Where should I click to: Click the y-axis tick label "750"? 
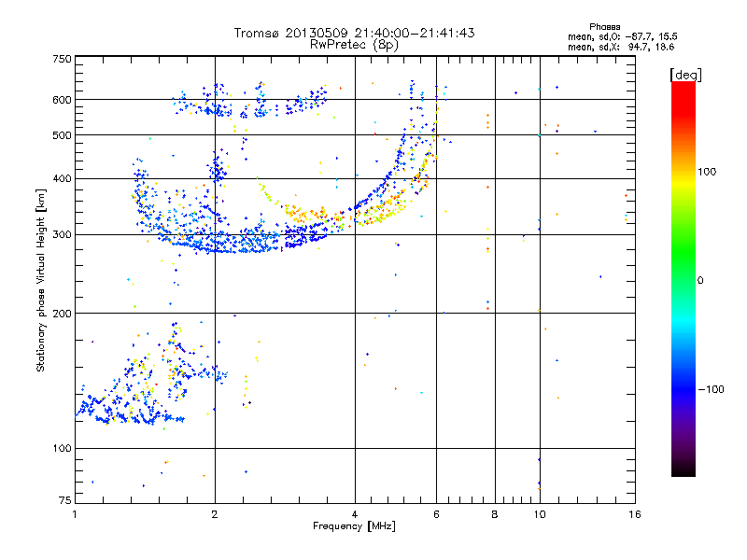(62, 59)
